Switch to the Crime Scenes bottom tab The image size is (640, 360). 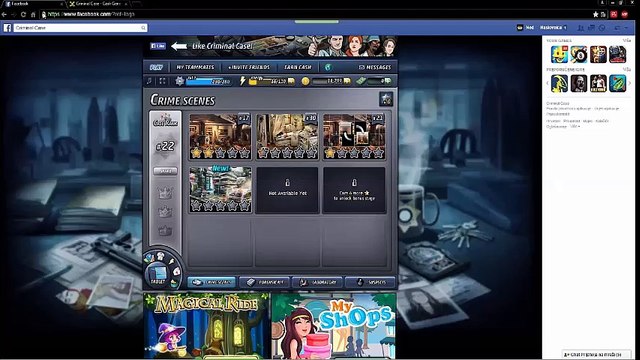pos(212,282)
